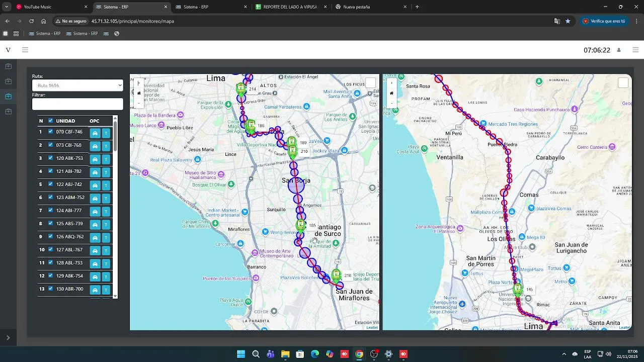The image size is (644, 362).
Task: Go back to the previous page
Action: point(7,21)
